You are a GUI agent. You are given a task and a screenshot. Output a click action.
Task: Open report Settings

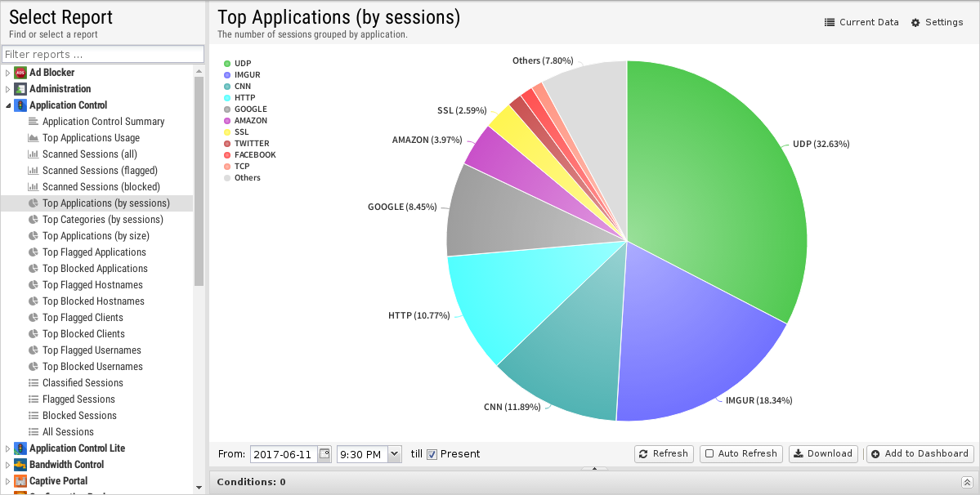pyautogui.click(x=937, y=22)
